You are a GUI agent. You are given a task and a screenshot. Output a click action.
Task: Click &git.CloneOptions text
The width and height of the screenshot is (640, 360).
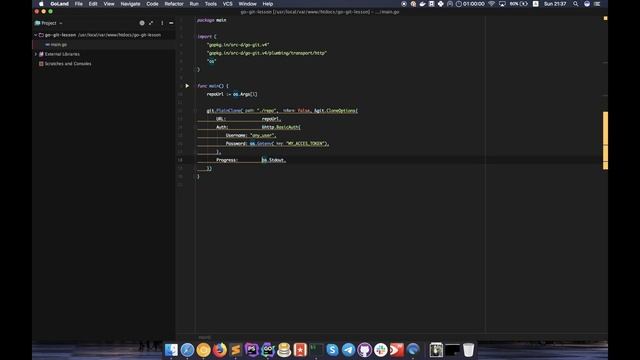click(x=336, y=111)
